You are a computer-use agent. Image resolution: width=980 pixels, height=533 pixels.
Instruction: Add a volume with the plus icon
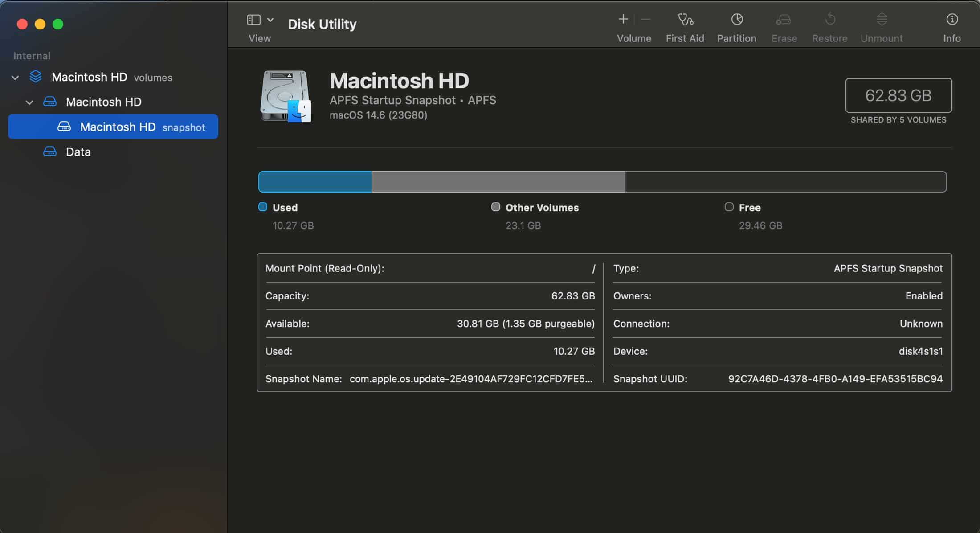coord(623,19)
